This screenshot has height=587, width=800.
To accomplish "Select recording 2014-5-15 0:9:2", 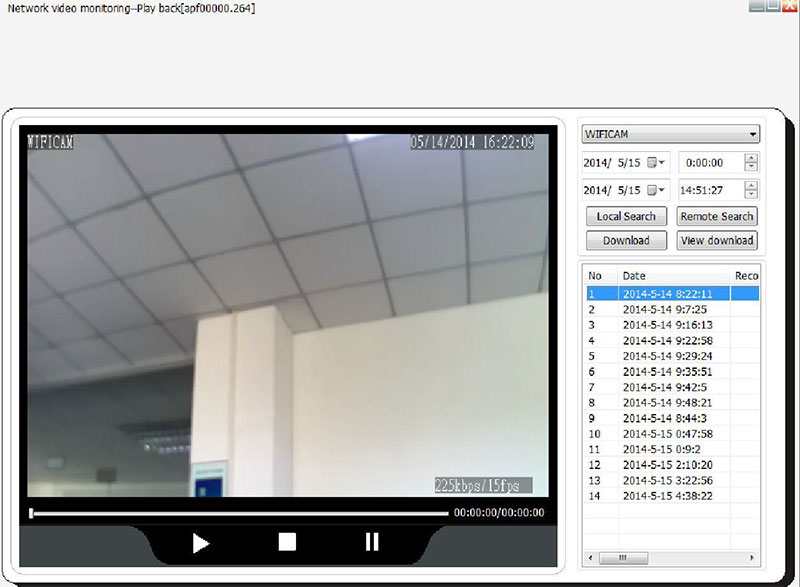I will click(671, 449).
